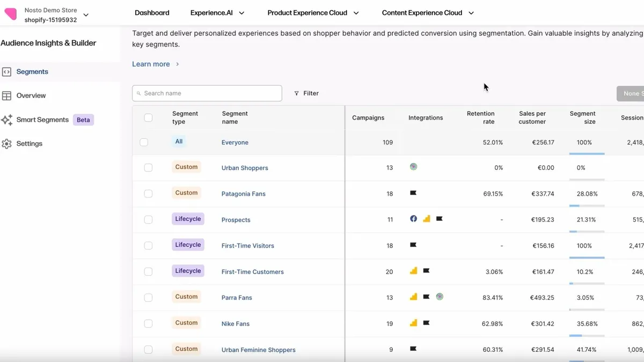This screenshot has height=362, width=644.
Task: Click the Google Ads icon for Nike Fans
Action: click(x=413, y=323)
